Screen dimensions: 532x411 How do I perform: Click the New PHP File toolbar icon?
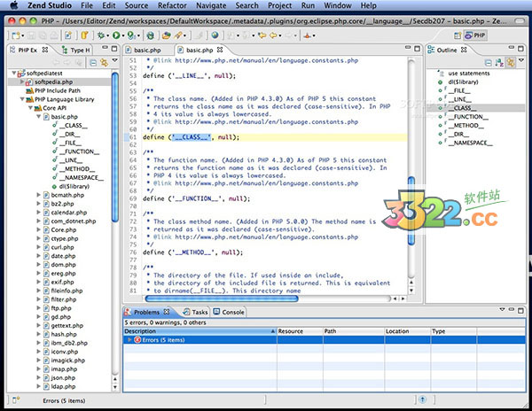[68, 35]
